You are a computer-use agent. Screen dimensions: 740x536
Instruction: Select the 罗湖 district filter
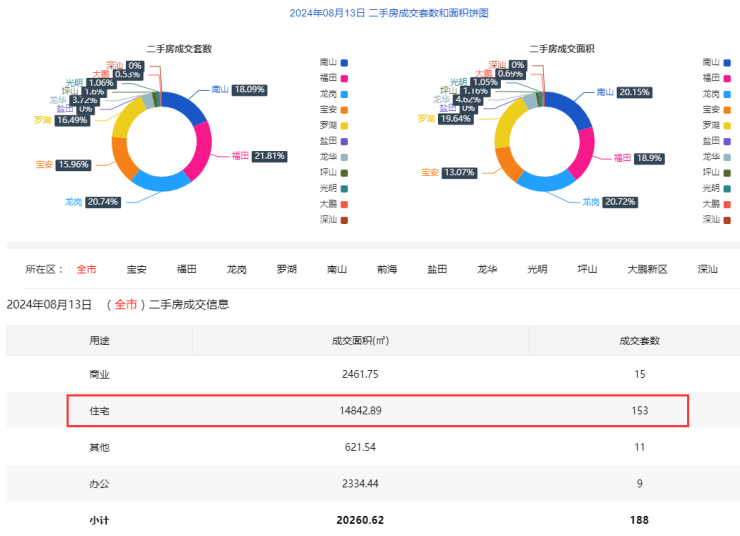click(286, 269)
